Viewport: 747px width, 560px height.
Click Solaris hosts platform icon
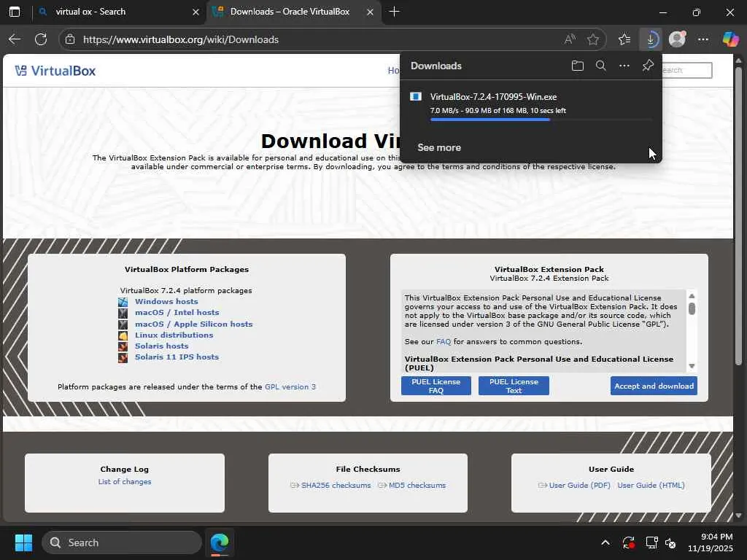123,346
